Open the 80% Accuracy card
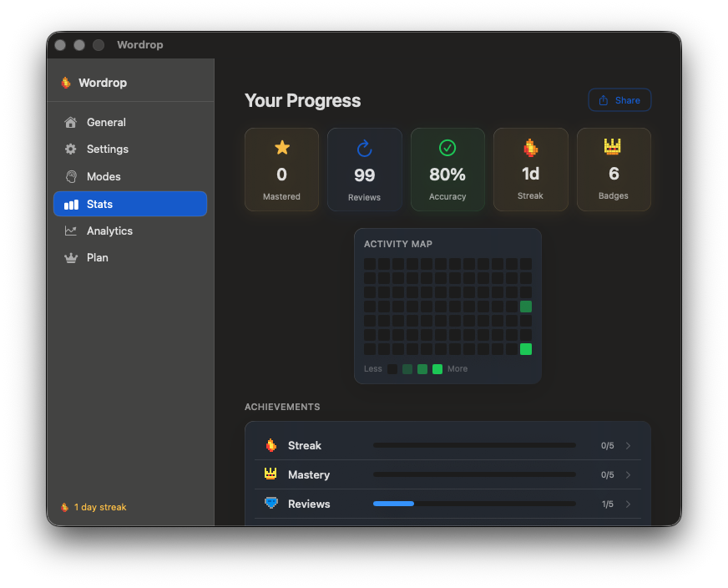The height and width of the screenshot is (588, 728). 447,170
